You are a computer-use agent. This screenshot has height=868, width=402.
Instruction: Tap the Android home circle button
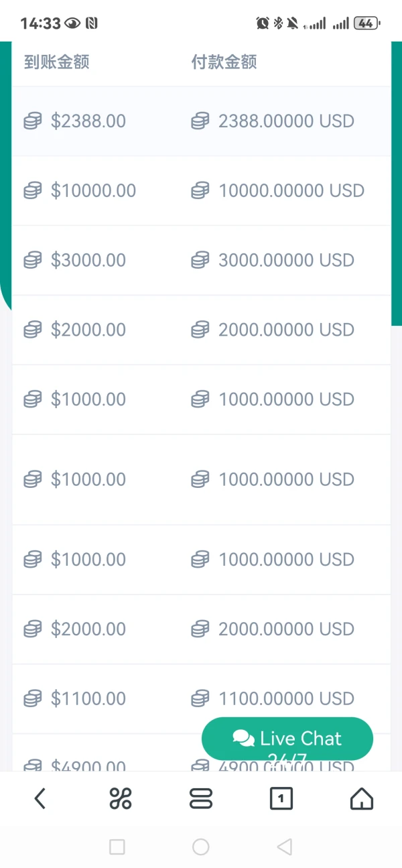coord(201,847)
